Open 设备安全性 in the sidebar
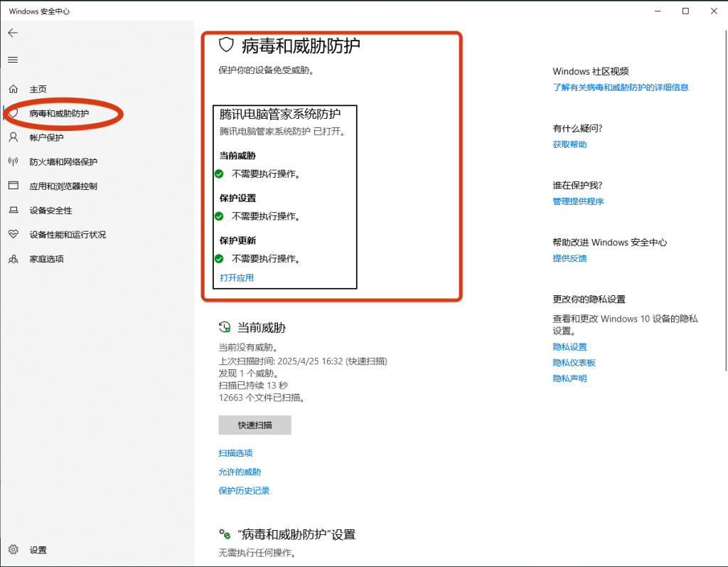The height and width of the screenshot is (567, 728). coord(50,210)
